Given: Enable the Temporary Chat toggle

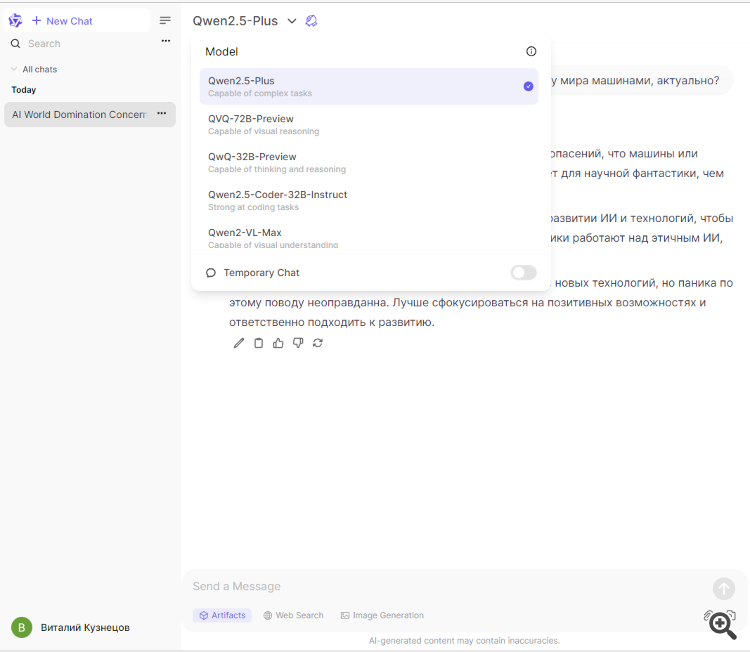Looking at the screenshot, I should click(523, 273).
